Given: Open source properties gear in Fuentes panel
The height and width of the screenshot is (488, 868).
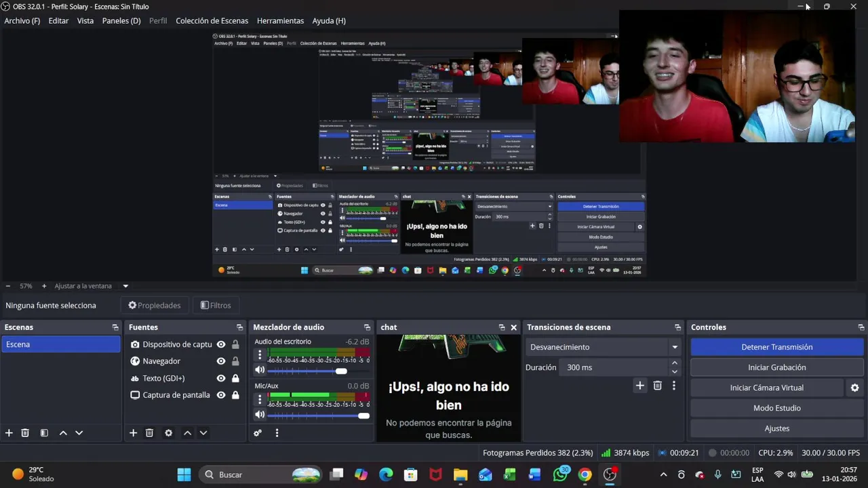Looking at the screenshot, I should click(x=168, y=433).
